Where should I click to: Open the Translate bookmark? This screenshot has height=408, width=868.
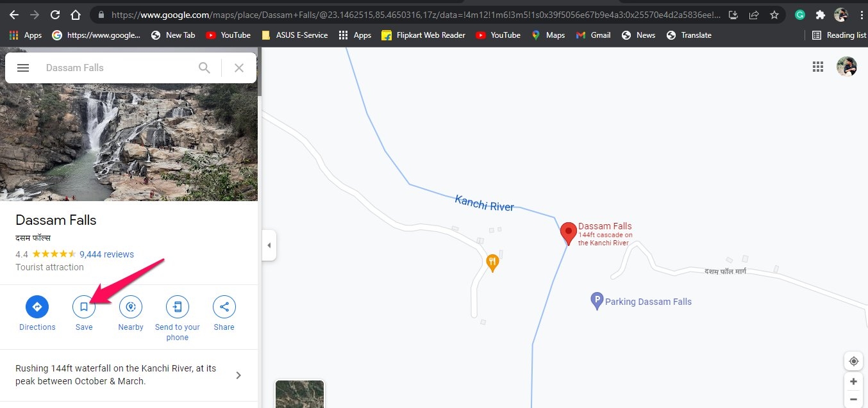(x=689, y=35)
